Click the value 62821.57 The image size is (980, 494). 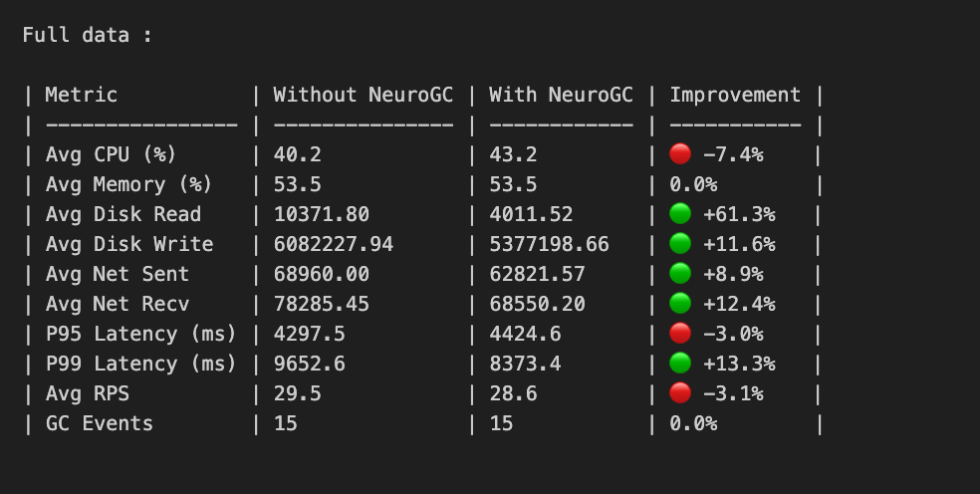point(537,274)
